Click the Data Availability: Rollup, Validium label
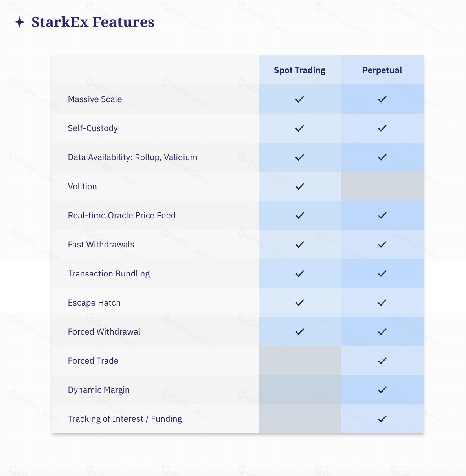This screenshot has height=476, width=466. point(132,157)
